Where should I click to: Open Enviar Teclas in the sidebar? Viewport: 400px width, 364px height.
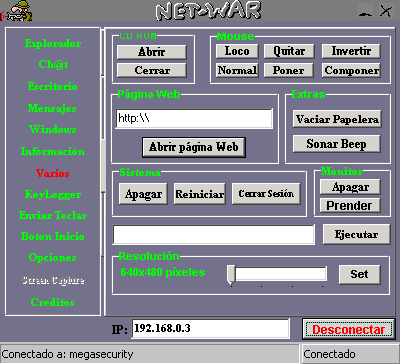tap(53, 215)
